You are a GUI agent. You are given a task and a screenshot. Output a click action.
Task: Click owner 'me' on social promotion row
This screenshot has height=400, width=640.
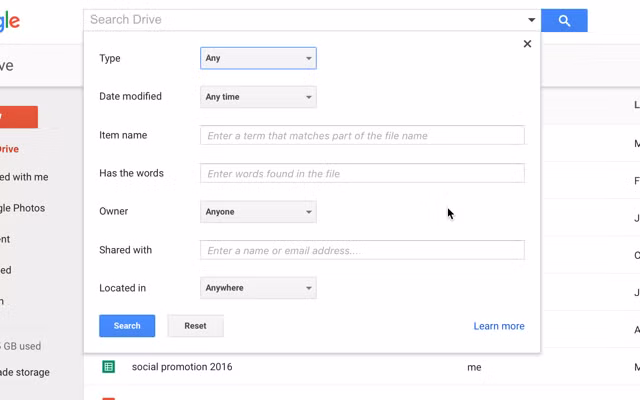tap(474, 367)
